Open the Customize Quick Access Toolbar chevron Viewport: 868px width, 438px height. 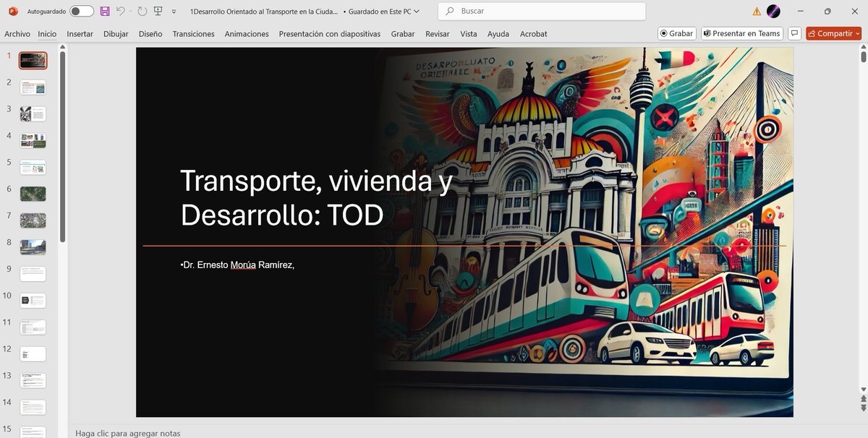click(172, 11)
